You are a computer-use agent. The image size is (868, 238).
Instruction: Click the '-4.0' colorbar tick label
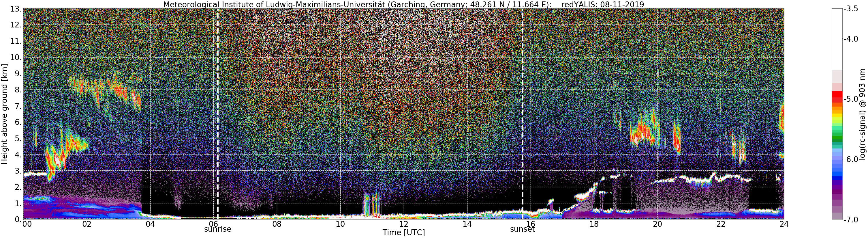(x=851, y=39)
